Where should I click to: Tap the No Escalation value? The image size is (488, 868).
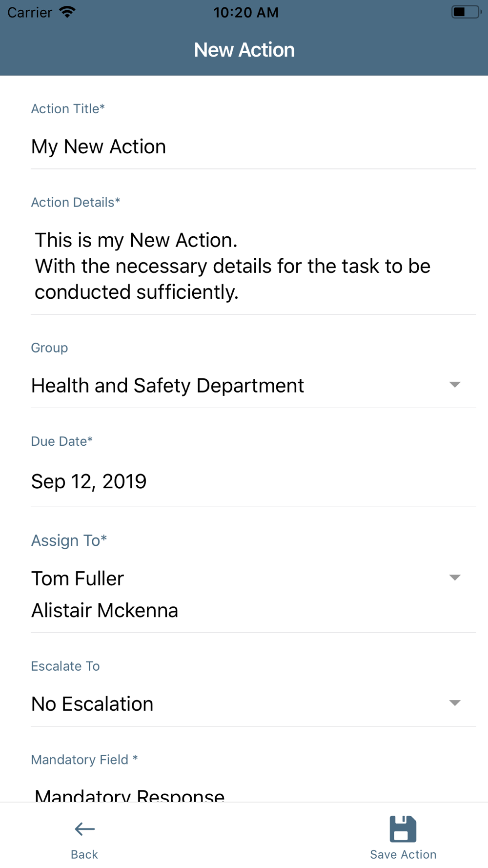pyautogui.click(x=93, y=704)
